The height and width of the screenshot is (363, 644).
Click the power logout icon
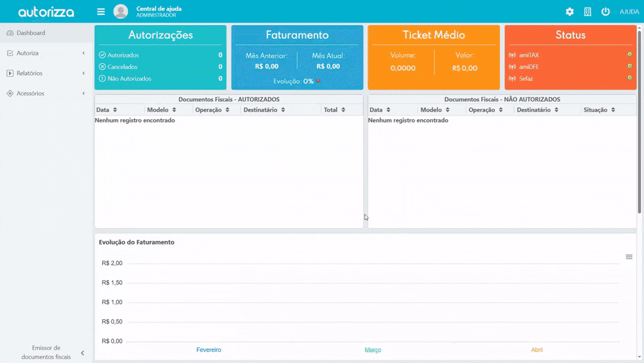point(605,12)
